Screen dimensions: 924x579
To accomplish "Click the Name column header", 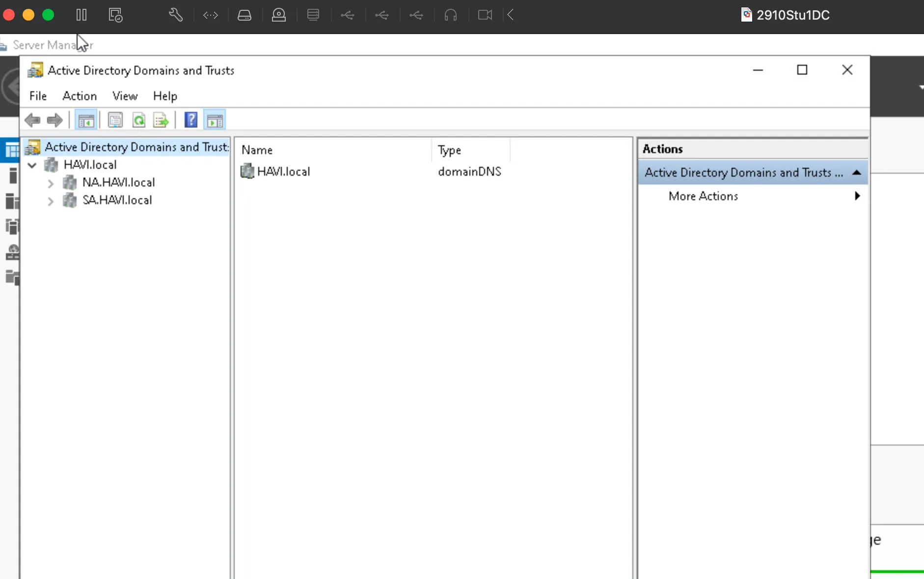I will click(x=257, y=150).
